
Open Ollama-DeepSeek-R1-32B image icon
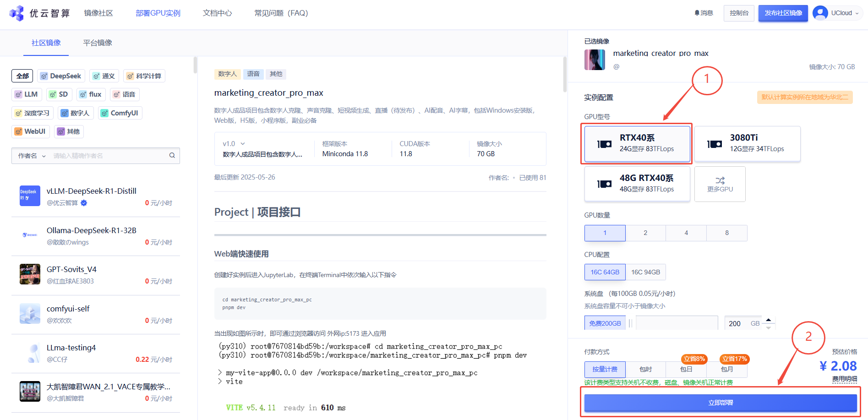coord(30,235)
